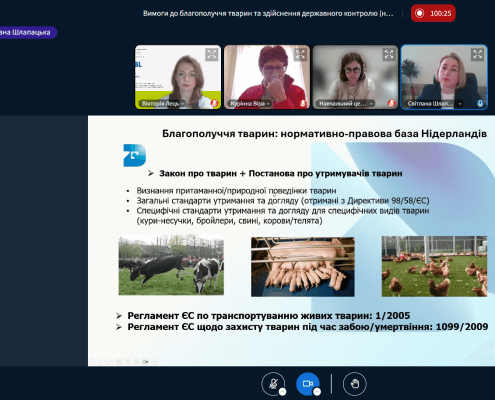Click the red recording indicator 100:25

tap(433, 13)
